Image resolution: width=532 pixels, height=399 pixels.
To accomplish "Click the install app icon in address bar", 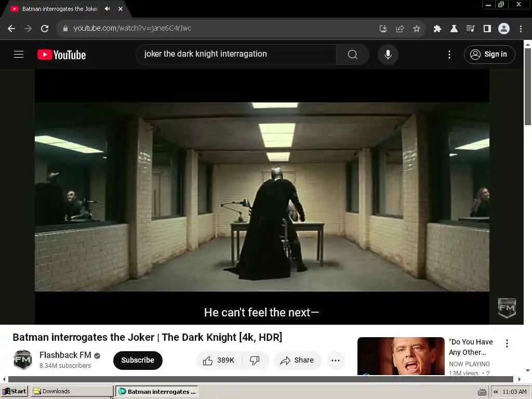I will pyautogui.click(x=383, y=29).
